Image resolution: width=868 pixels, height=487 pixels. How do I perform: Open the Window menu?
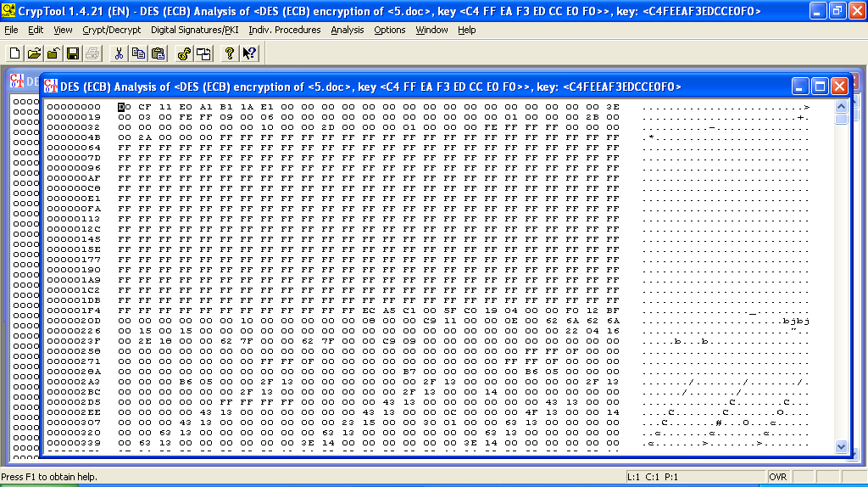coord(431,30)
